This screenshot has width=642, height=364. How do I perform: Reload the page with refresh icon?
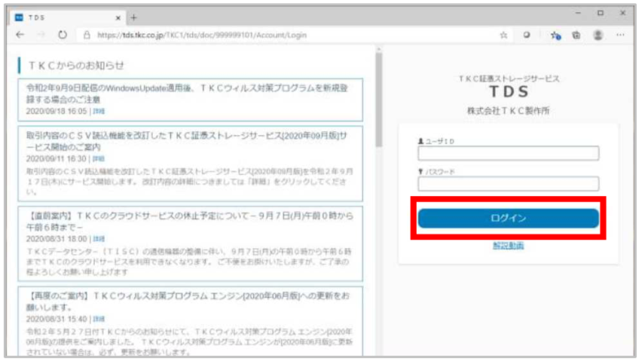click(63, 35)
